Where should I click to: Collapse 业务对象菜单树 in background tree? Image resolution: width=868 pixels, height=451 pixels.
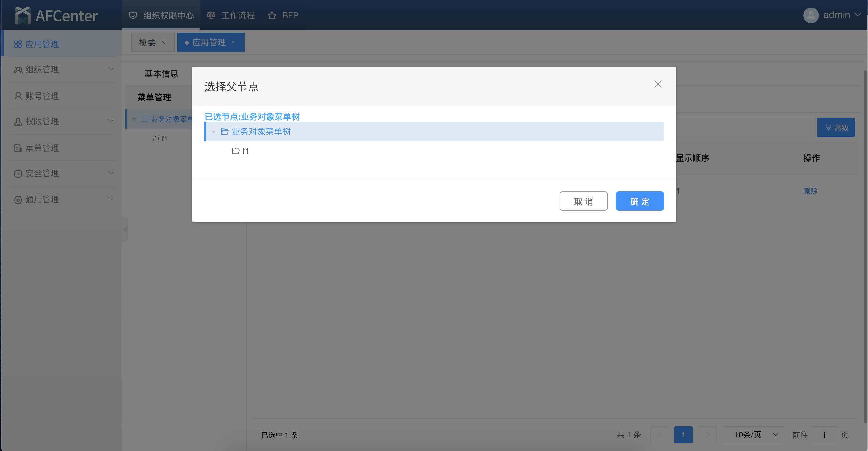tap(134, 119)
